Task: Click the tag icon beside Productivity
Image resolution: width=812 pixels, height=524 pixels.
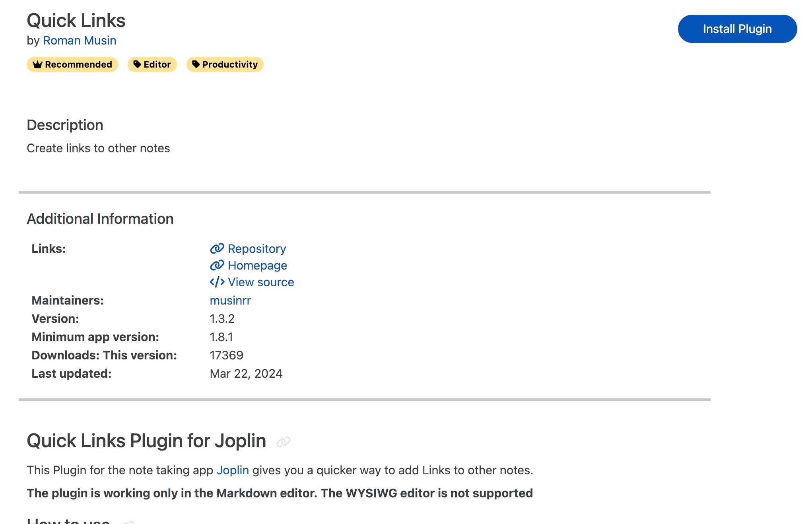Action: click(x=196, y=64)
